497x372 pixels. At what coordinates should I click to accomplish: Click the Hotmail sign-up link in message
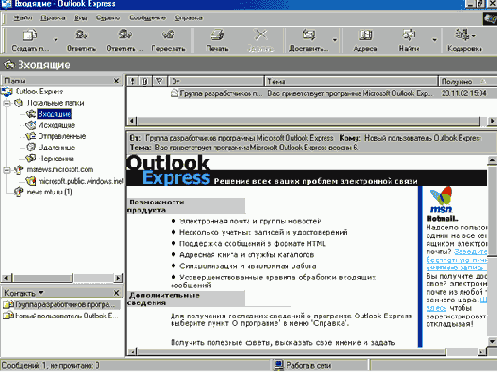pyautogui.click(x=457, y=259)
